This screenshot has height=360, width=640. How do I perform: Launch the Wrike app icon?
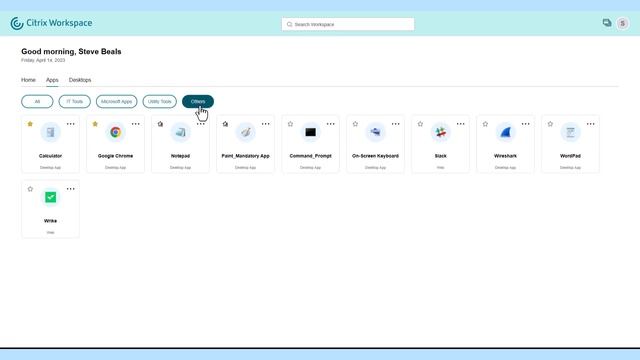point(51,197)
